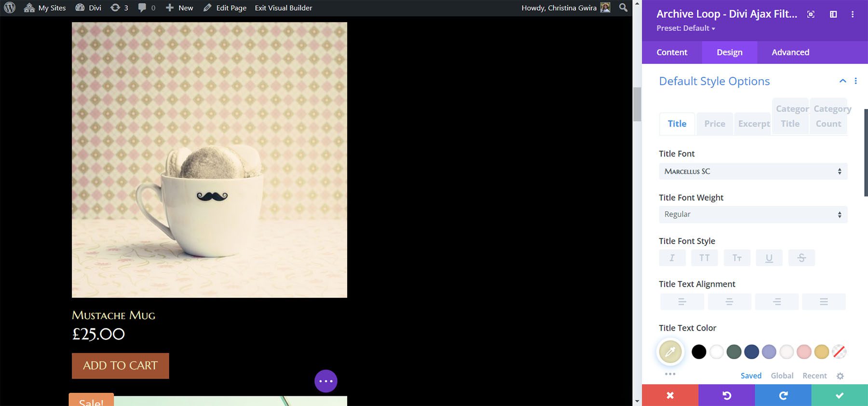Expand more colors dots under swatches
This screenshot has width=868, height=406.
tap(670, 374)
